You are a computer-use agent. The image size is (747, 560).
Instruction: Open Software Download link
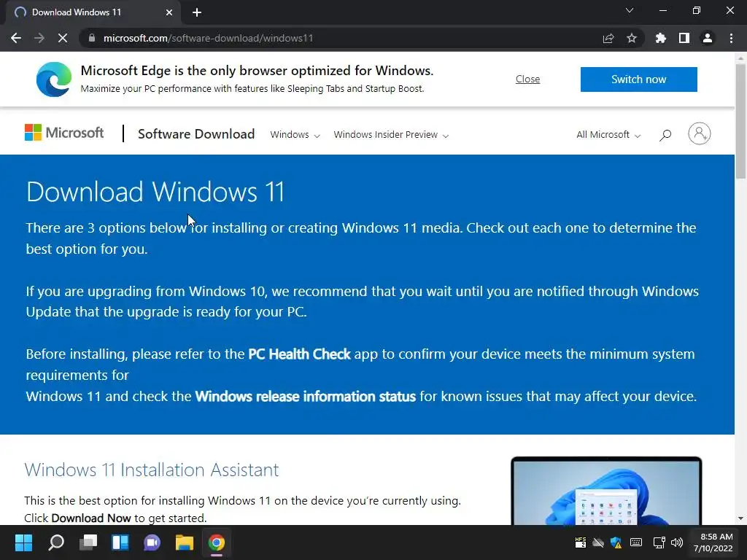tap(196, 134)
